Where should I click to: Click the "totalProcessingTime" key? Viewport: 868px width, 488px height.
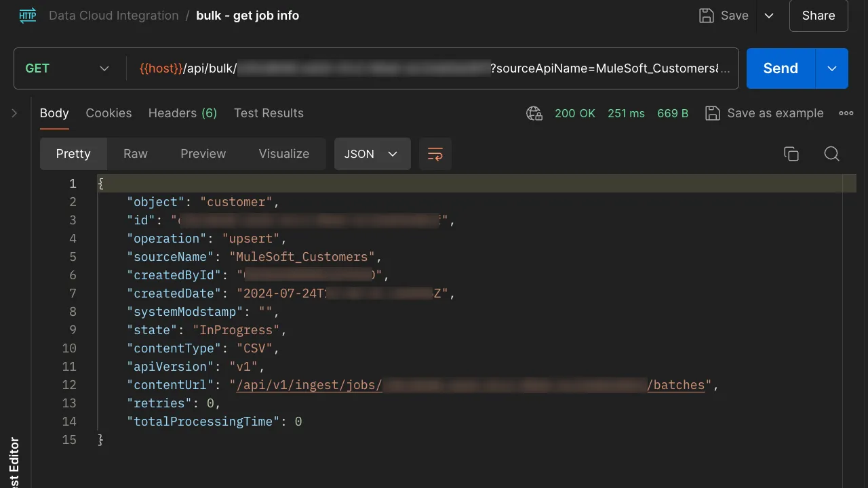coord(203,422)
